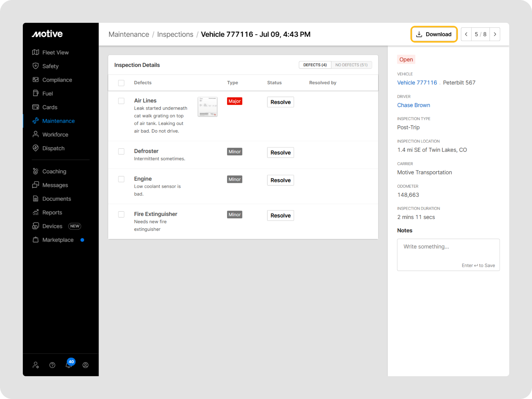Screen dimensions: 532x399
Task: Open the user profile icon
Action: point(85,365)
